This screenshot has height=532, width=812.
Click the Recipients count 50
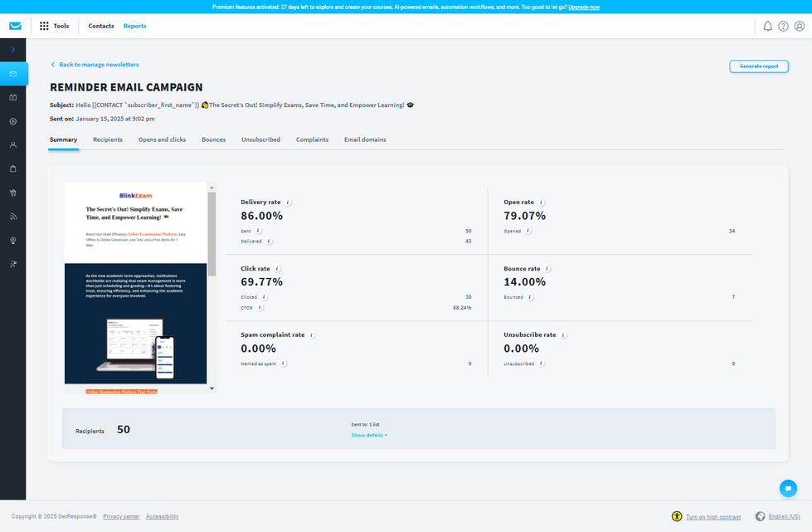(124, 430)
